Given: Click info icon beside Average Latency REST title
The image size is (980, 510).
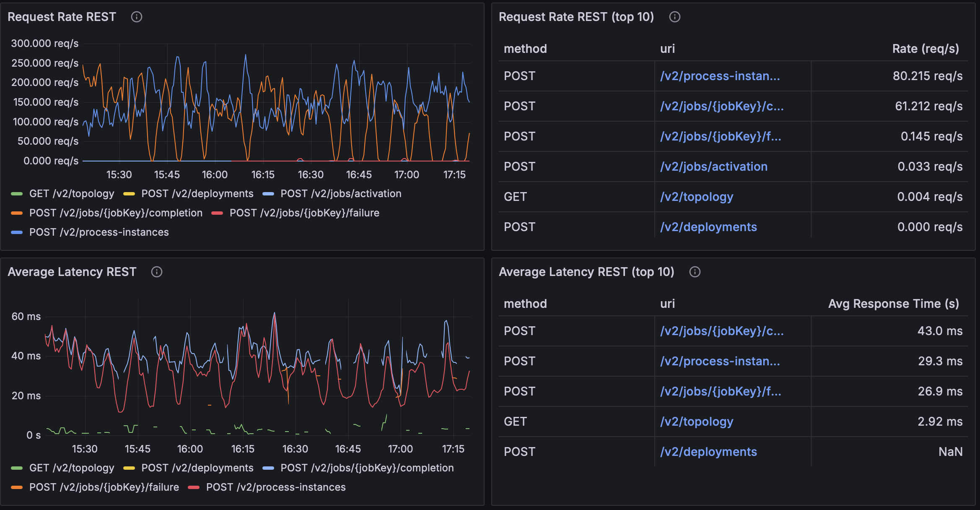Looking at the screenshot, I should tap(156, 272).
